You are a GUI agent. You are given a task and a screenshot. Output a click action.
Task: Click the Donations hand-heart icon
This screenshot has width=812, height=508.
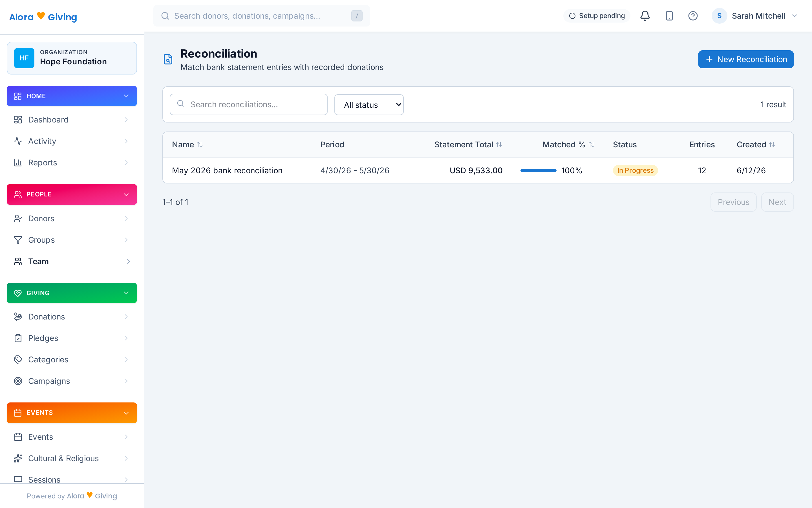coord(18,316)
